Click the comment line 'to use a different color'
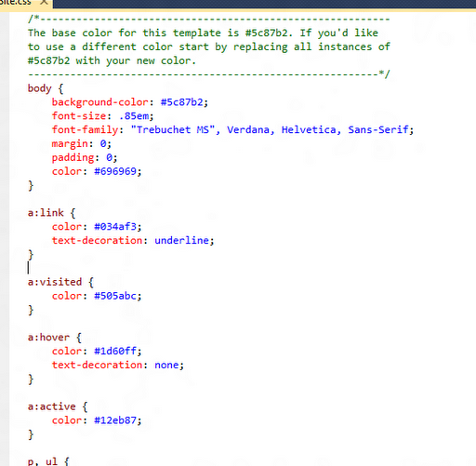This screenshot has height=466, width=476. [x=209, y=47]
